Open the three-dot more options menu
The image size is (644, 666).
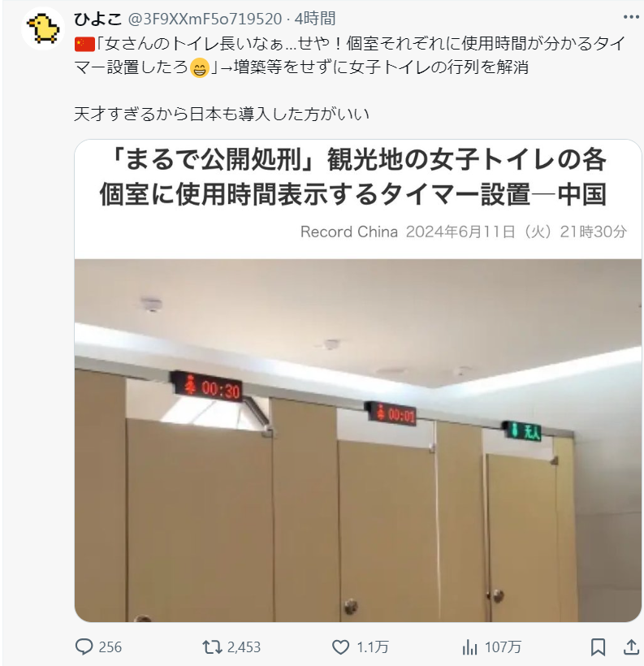[x=631, y=17]
